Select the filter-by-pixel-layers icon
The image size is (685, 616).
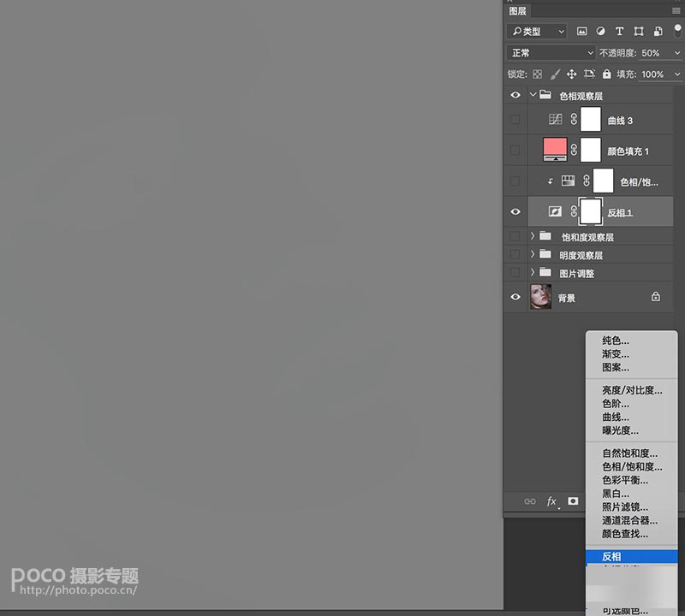tap(584, 31)
